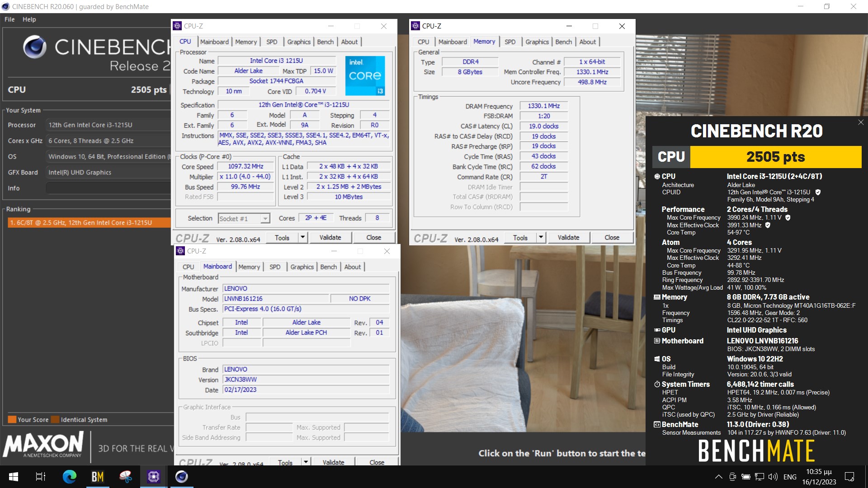Select Graphics tab in Mainboard window
Viewport: 868px width, 488px height.
coord(302,267)
